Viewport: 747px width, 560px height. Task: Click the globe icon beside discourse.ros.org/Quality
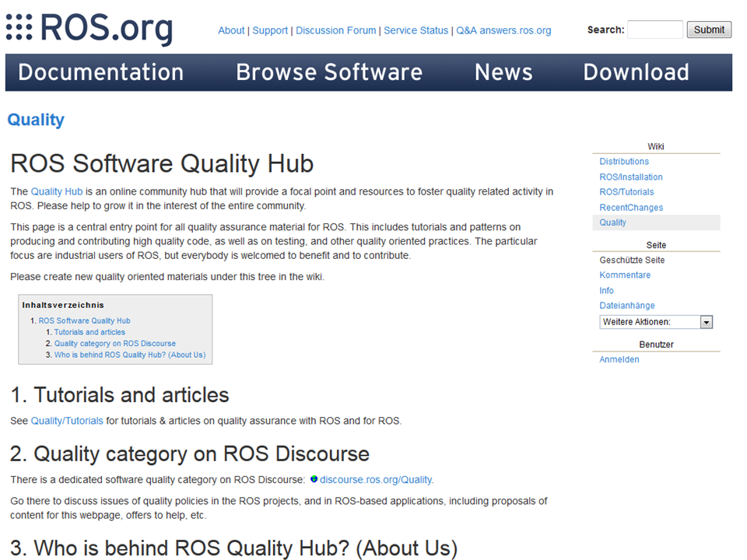tap(314, 479)
